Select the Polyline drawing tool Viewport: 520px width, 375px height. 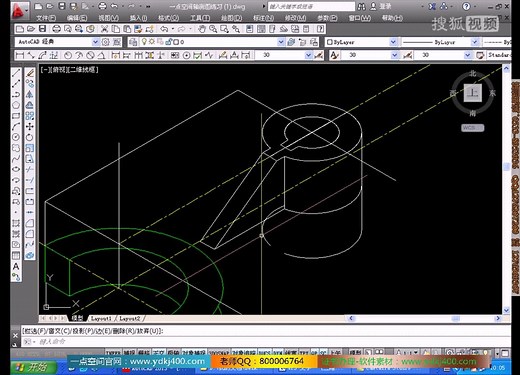pos(16,95)
